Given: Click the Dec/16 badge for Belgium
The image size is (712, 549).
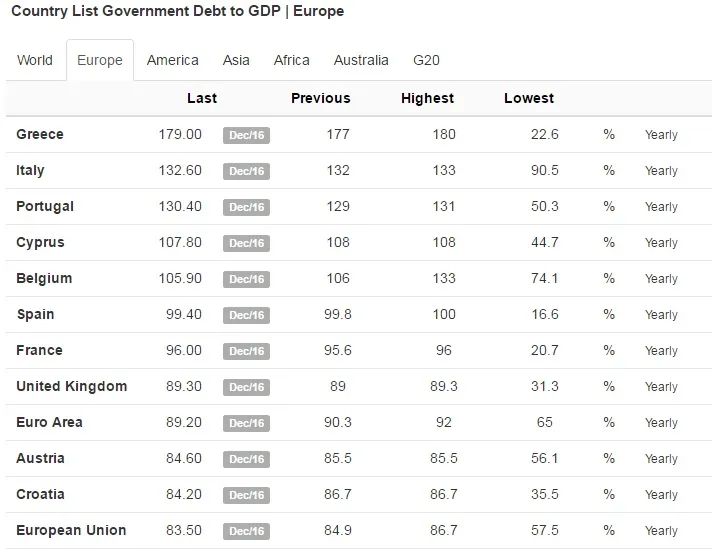Looking at the screenshot, I should coord(247,279).
